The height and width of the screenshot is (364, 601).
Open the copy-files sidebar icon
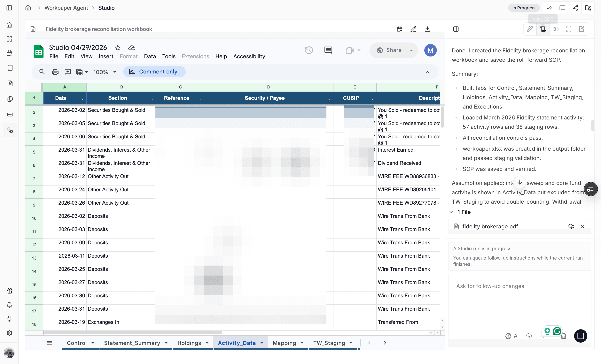click(10, 99)
